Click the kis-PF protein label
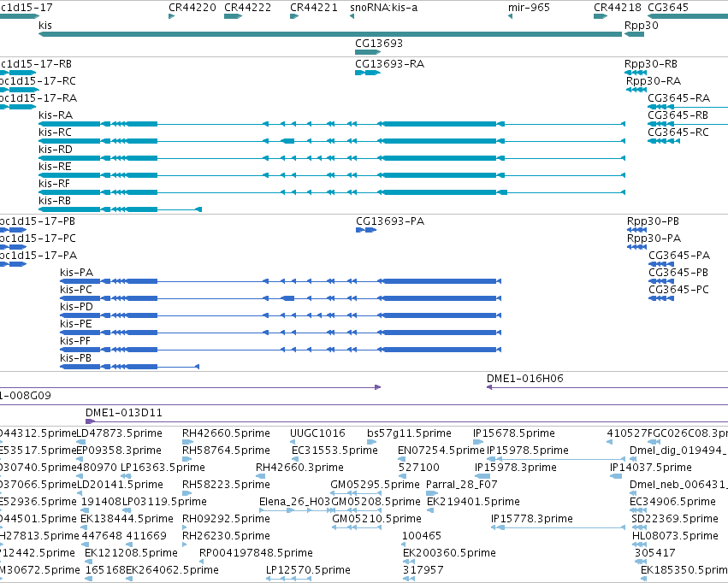Screen dimensions: 728x583 (x=75, y=340)
